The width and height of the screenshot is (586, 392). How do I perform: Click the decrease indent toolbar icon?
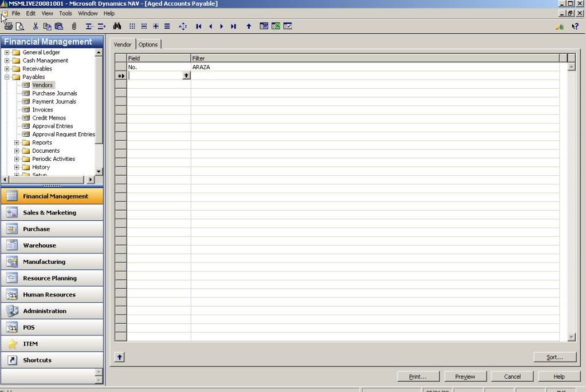tap(89, 26)
